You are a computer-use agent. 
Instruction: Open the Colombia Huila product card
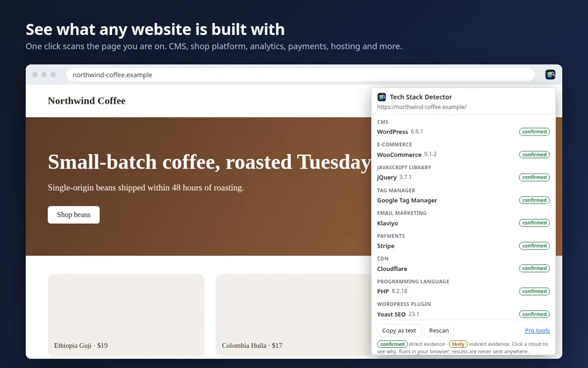click(x=293, y=315)
